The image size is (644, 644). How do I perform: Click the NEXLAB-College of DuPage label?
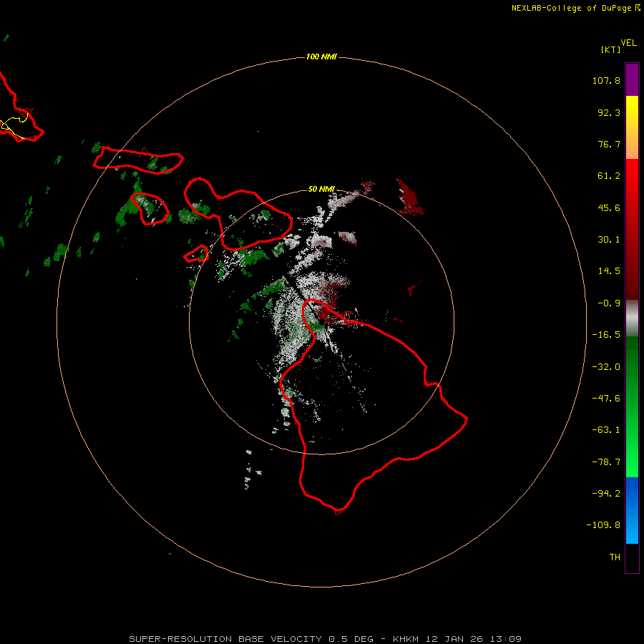575,8
